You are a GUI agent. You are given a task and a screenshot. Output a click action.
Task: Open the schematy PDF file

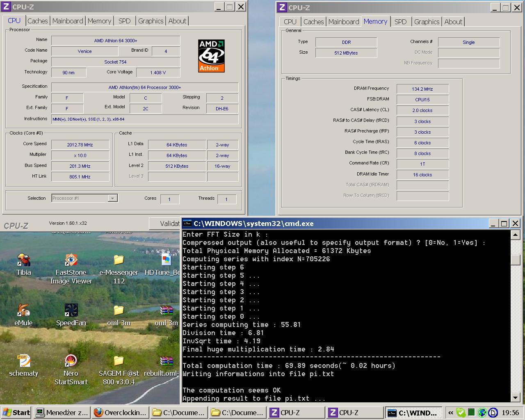click(x=23, y=361)
